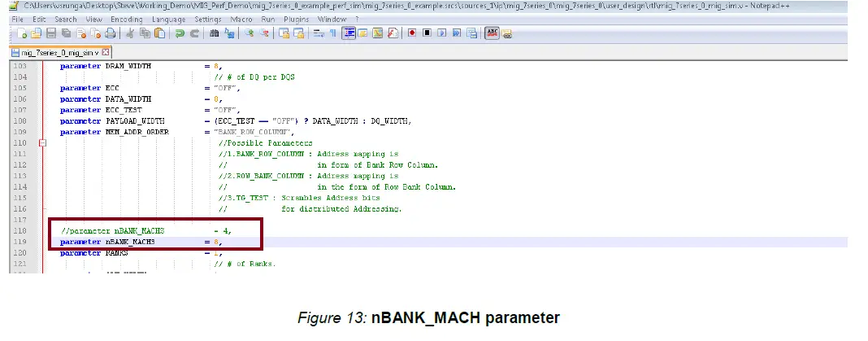Screen dimensions: 868x341
Task: Click the Save All toolbar icon
Action: (66, 33)
